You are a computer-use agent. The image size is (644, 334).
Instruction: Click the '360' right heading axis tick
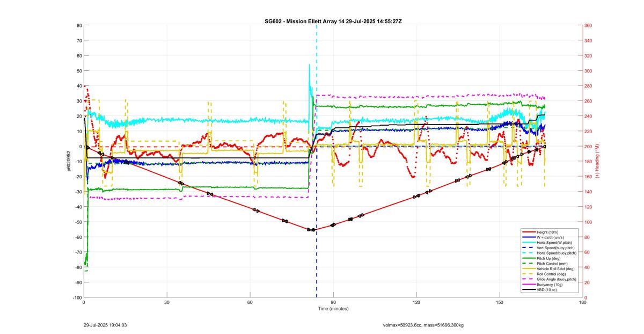pyautogui.click(x=588, y=25)
